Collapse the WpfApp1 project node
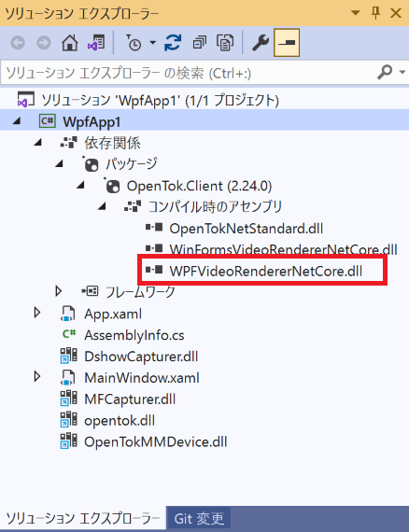 (x=16, y=121)
